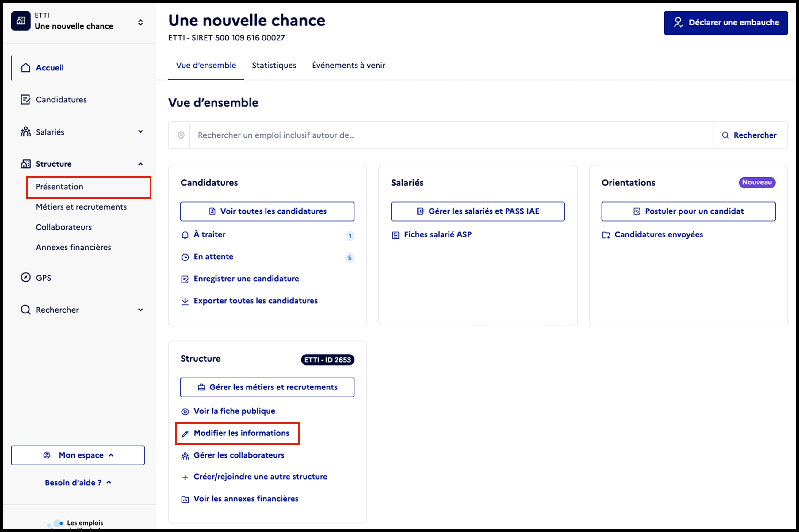The height and width of the screenshot is (532, 799).
Task: Open the Événements à venir tab
Action: click(349, 65)
